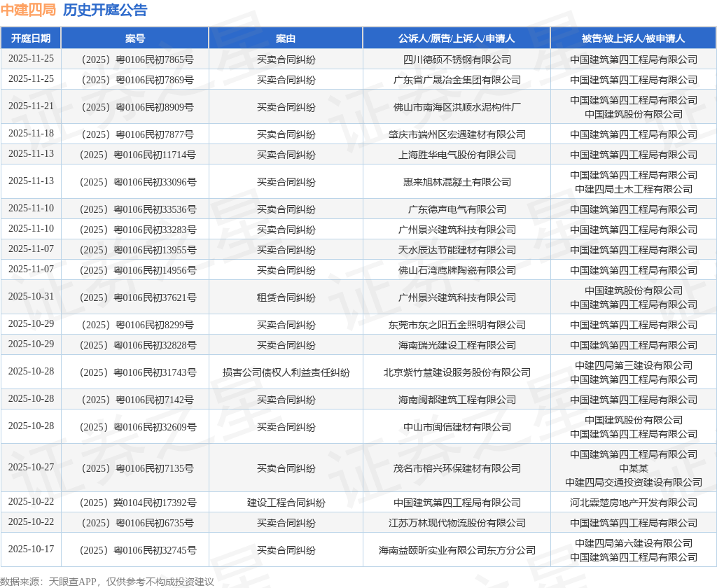Viewport: 717px width, 588px height.
Task: Click the date 2025-10-17
Action: (31, 549)
